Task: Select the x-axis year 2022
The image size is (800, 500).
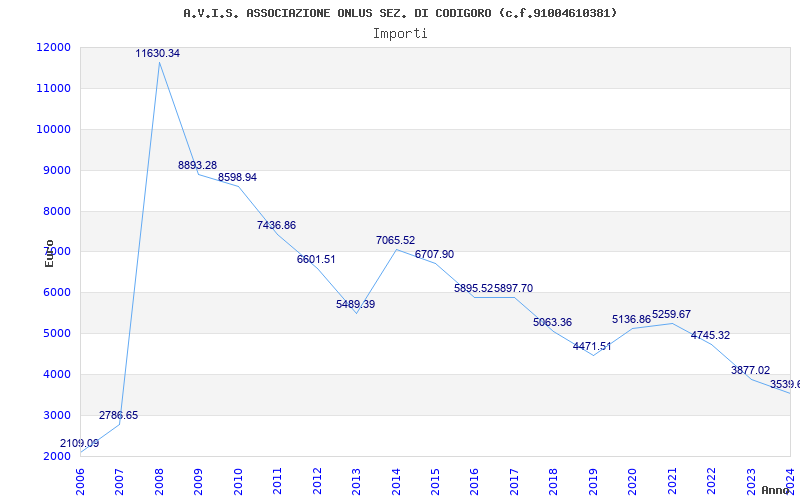Action: (711, 482)
